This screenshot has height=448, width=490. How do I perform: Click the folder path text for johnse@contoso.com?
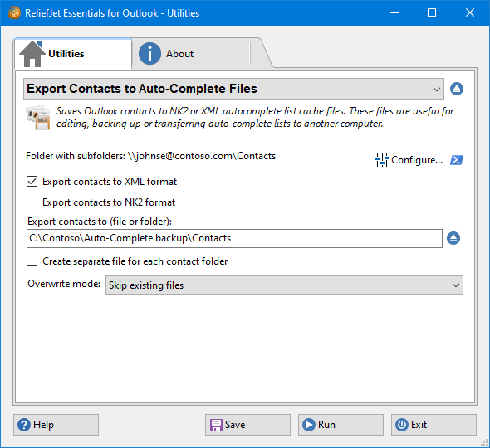[x=202, y=156]
